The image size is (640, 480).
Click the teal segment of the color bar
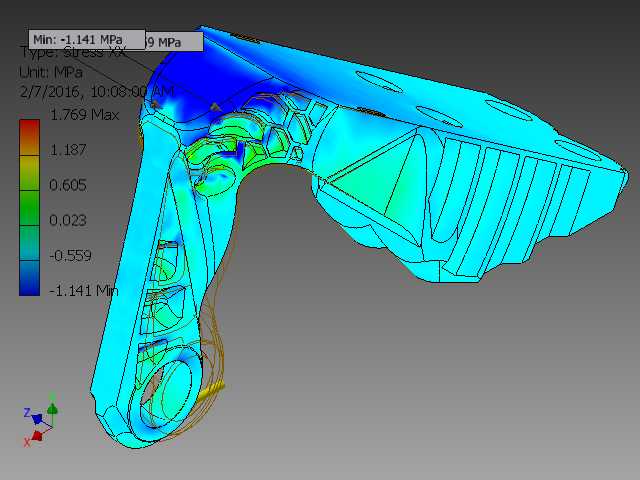point(29,243)
